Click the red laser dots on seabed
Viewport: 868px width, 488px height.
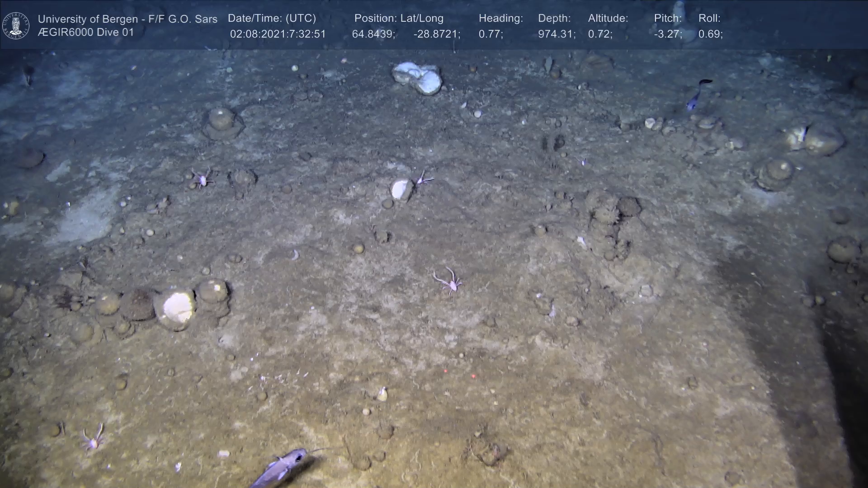[x=459, y=374]
